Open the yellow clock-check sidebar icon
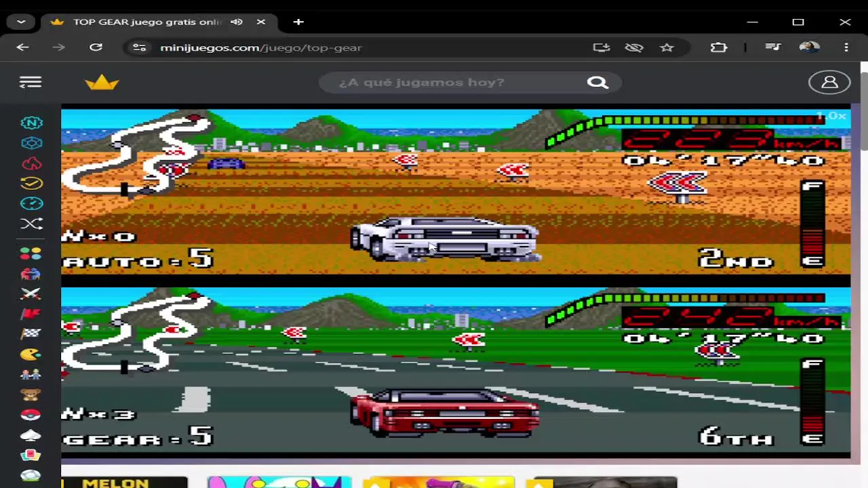868x488 pixels. click(31, 183)
